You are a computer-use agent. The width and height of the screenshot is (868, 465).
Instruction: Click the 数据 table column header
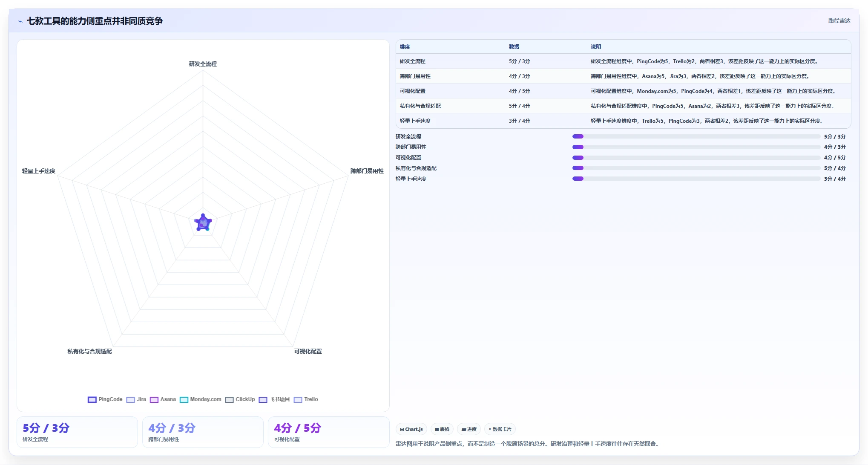[514, 47]
